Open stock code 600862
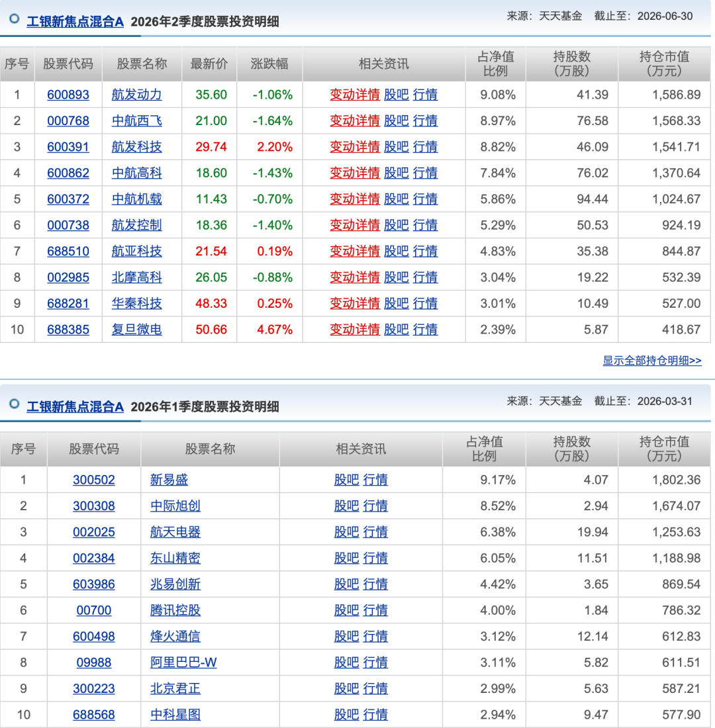This screenshot has height=728, width=715. coord(68,173)
